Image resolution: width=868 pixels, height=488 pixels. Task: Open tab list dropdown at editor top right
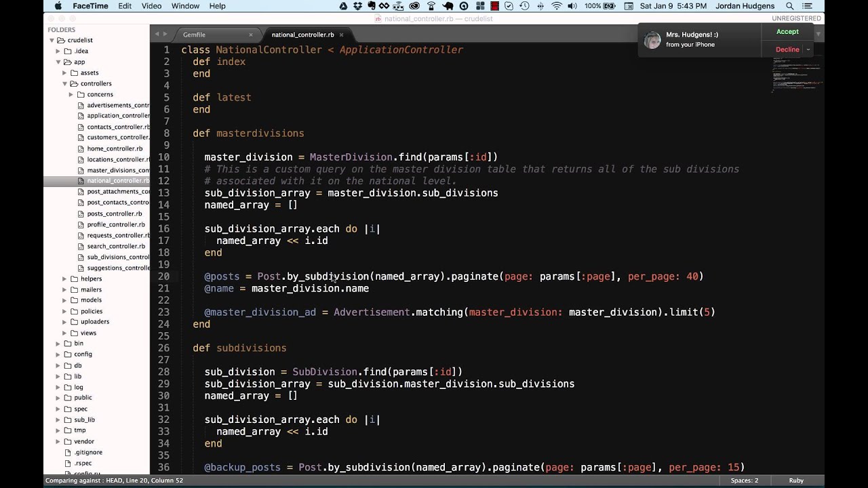(x=819, y=34)
